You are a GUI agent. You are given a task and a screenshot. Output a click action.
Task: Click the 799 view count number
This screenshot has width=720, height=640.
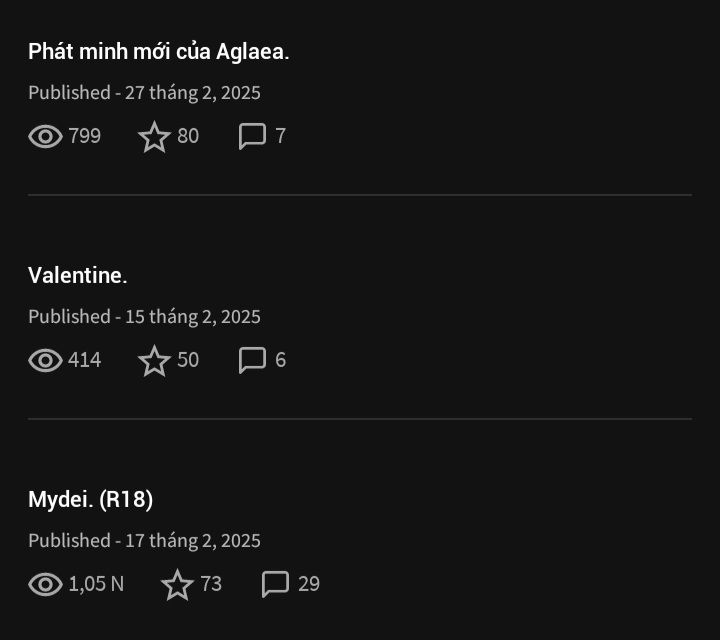pyautogui.click(x=84, y=136)
